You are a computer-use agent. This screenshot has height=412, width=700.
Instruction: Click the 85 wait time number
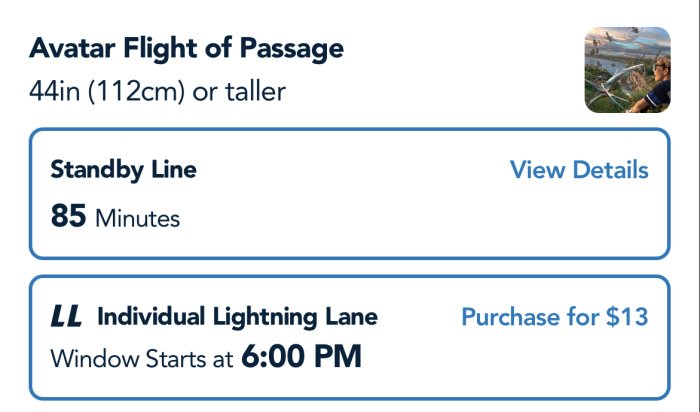pos(68,216)
